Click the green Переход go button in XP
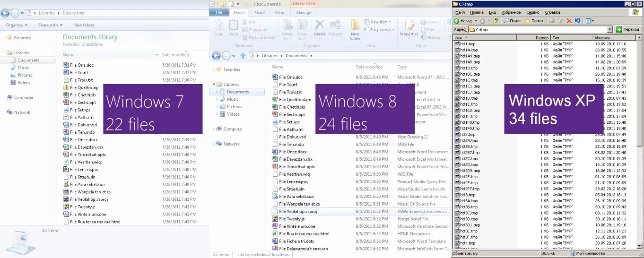The image size is (644, 258). [x=627, y=29]
